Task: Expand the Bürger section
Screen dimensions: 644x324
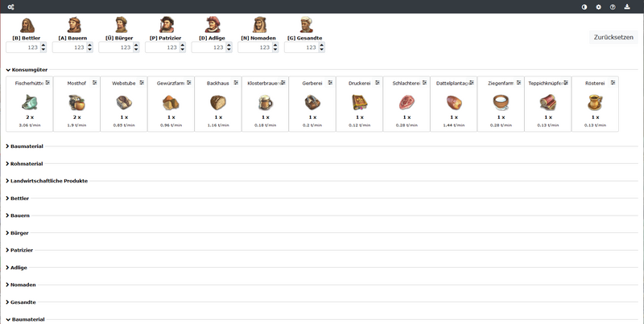Action: [17, 233]
